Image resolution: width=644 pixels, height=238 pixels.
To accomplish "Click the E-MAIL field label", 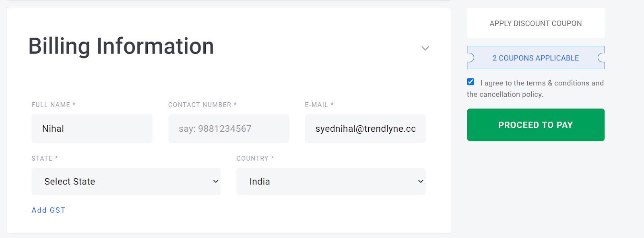I will [319, 105].
